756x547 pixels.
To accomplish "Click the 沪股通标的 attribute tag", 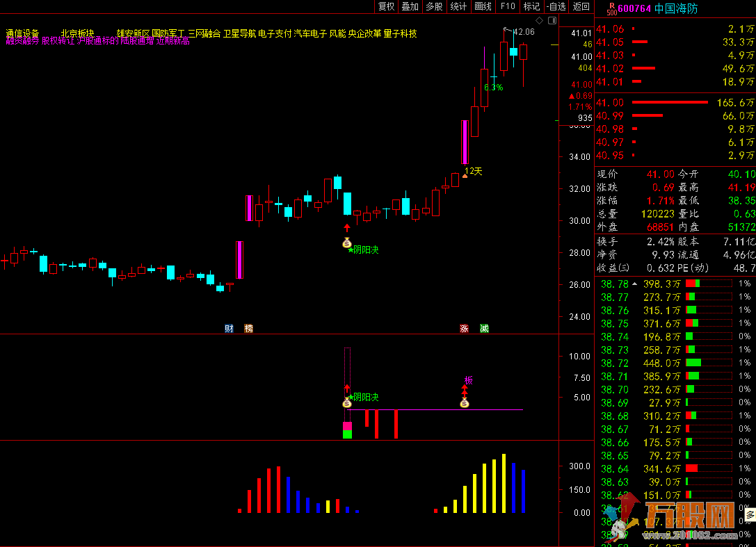I will pyautogui.click(x=98, y=41).
